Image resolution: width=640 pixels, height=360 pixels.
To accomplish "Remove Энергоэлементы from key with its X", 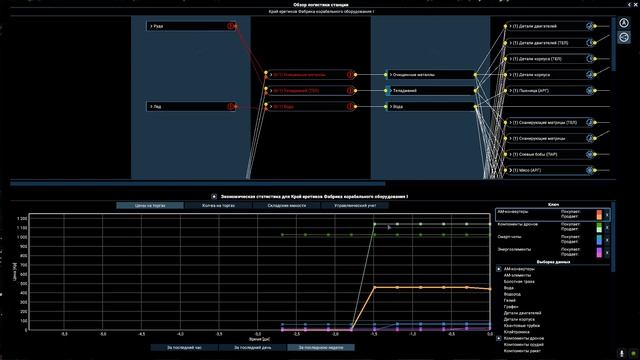I will [607, 253].
